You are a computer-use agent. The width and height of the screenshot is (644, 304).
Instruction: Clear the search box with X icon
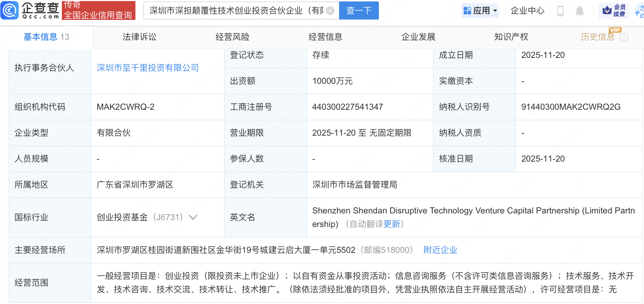pyautogui.click(x=330, y=11)
